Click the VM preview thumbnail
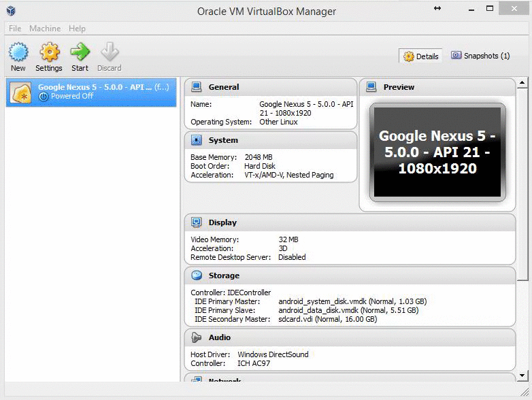The image size is (532, 400). click(x=437, y=152)
